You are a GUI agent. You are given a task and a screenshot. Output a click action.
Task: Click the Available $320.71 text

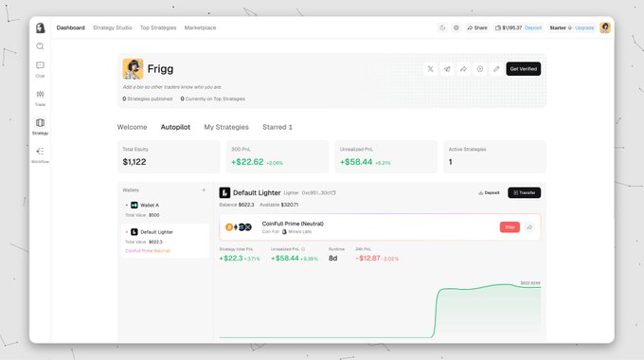click(279, 205)
